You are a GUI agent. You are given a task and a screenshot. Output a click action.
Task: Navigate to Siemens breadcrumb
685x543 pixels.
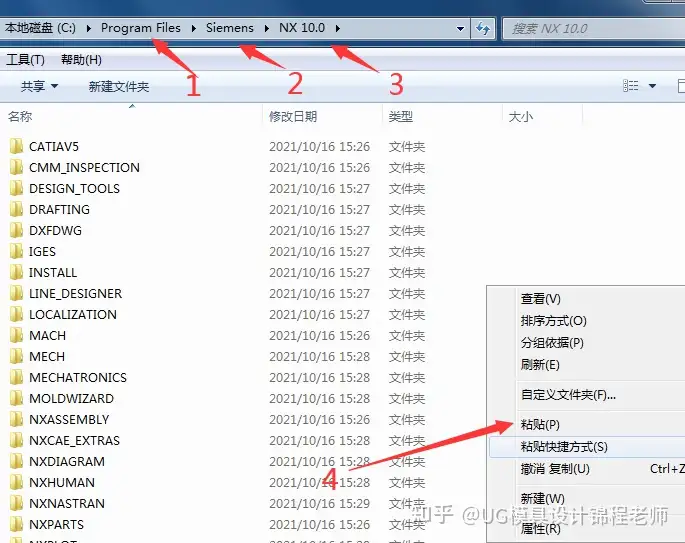pos(230,28)
